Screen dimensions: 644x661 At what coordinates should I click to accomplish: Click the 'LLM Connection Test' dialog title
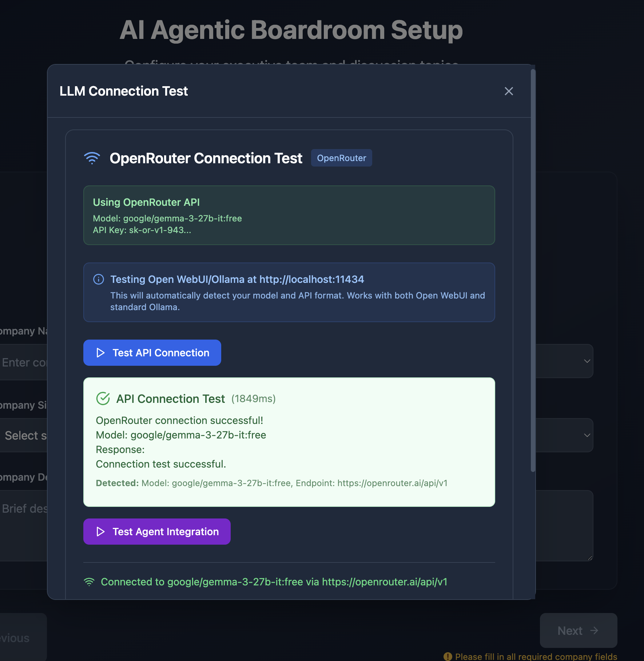point(124,91)
